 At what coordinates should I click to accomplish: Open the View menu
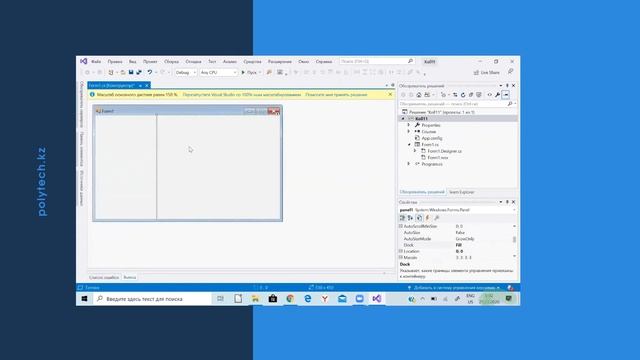coord(133,62)
